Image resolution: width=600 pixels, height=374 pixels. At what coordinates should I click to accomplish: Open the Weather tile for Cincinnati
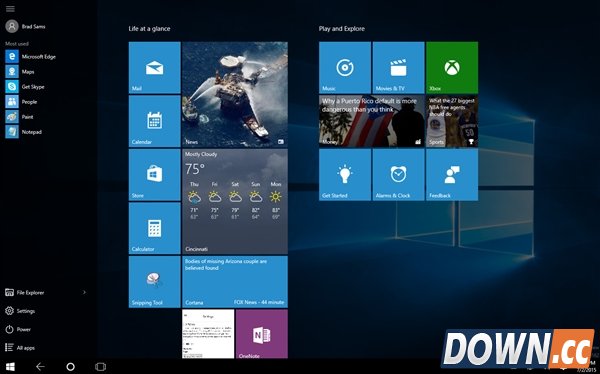(x=235, y=201)
